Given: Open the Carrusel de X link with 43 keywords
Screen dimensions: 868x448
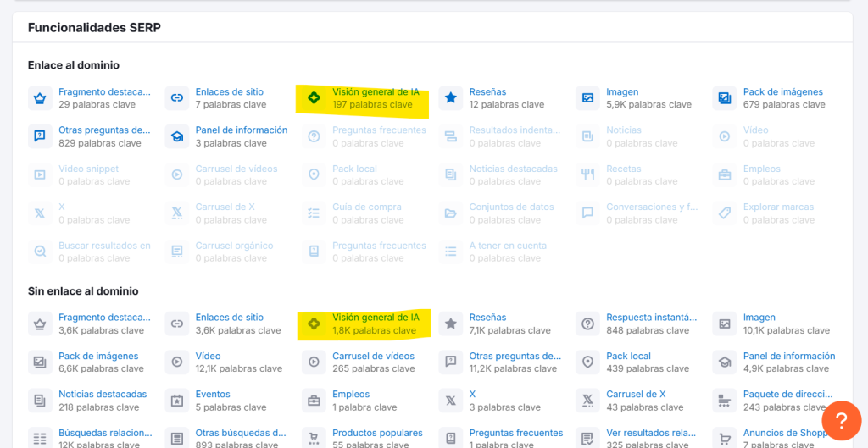Looking at the screenshot, I should [x=636, y=394].
